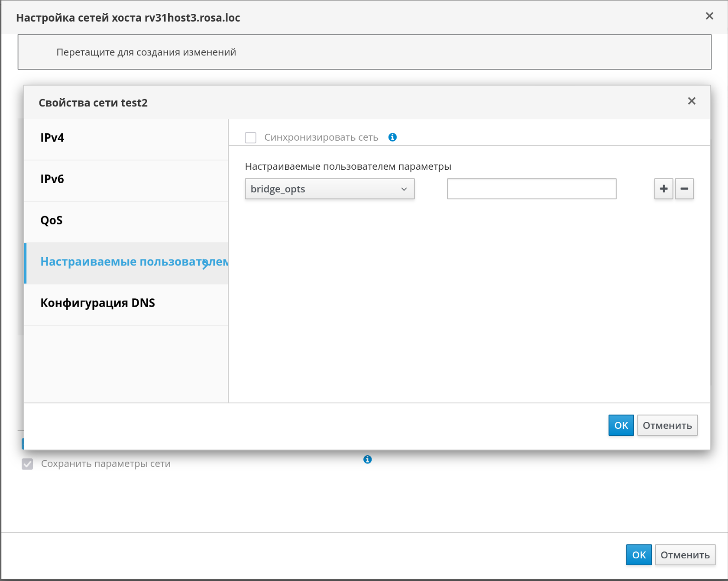Click the minus icon to remove parameter
The image size is (728, 581).
(684, 189)
